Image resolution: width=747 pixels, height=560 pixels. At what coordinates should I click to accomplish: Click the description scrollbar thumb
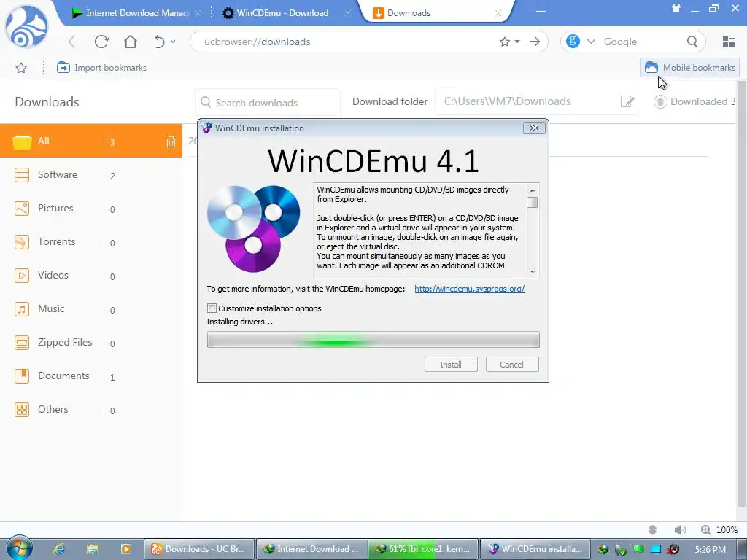tap(533, 203)
